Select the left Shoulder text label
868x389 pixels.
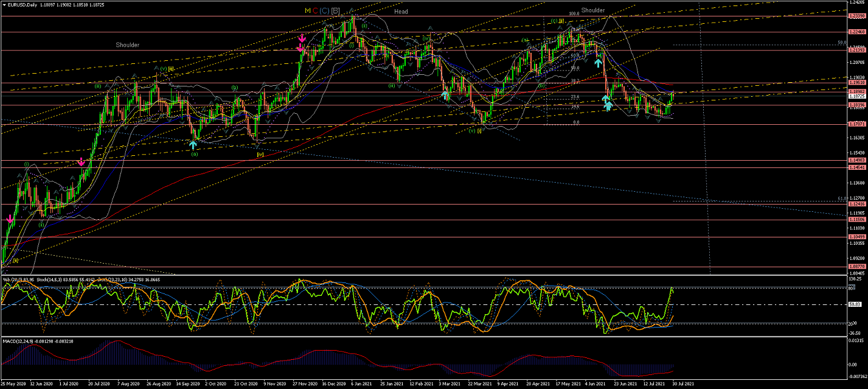point(128,45)
